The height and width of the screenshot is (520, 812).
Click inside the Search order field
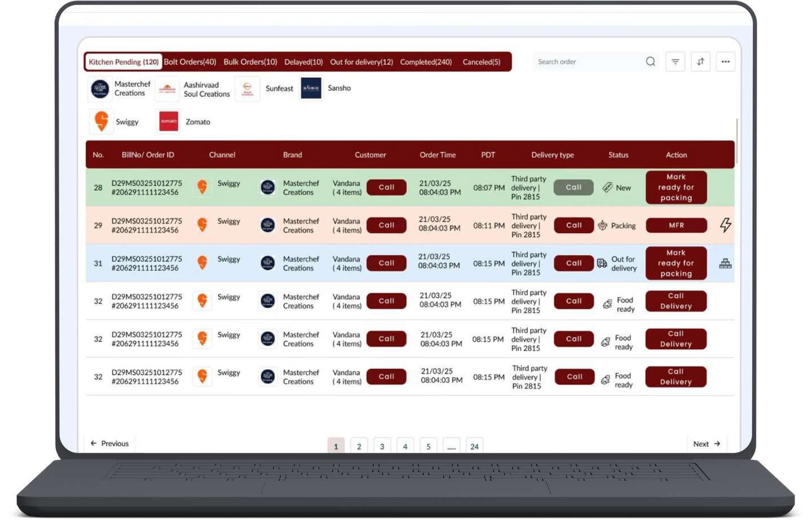pos(581,61)
